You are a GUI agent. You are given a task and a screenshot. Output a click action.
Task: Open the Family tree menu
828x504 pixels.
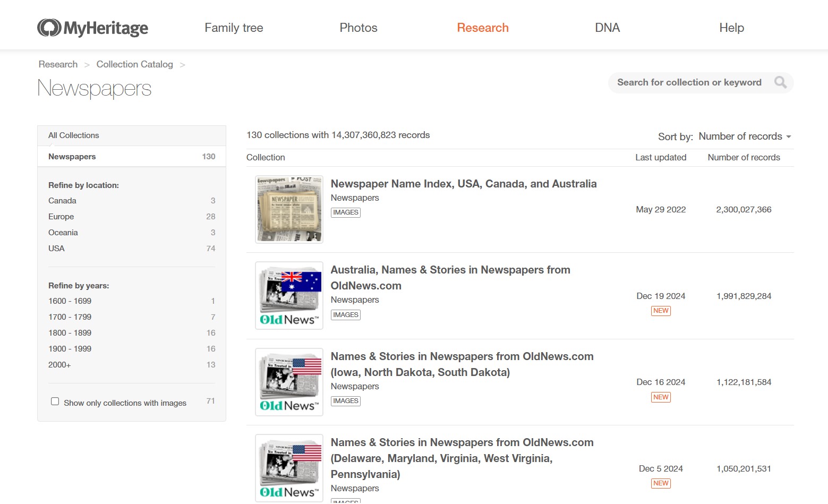[x=234, y=28]
